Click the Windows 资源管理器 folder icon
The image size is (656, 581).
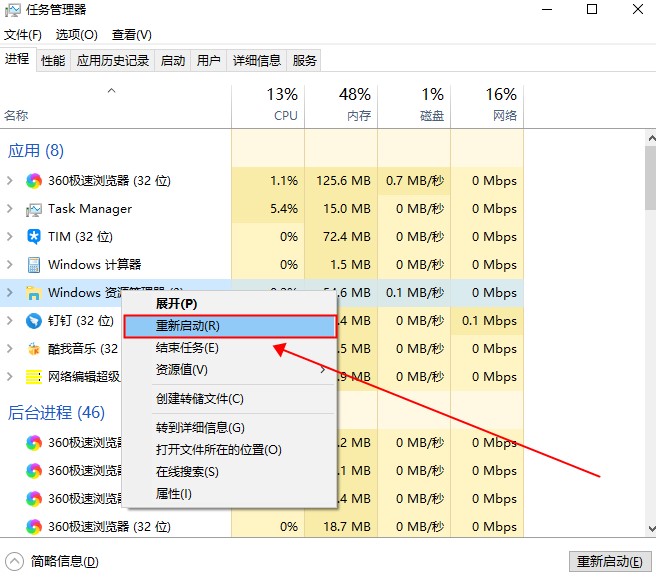pyautogui.click(x=33, y=293)
